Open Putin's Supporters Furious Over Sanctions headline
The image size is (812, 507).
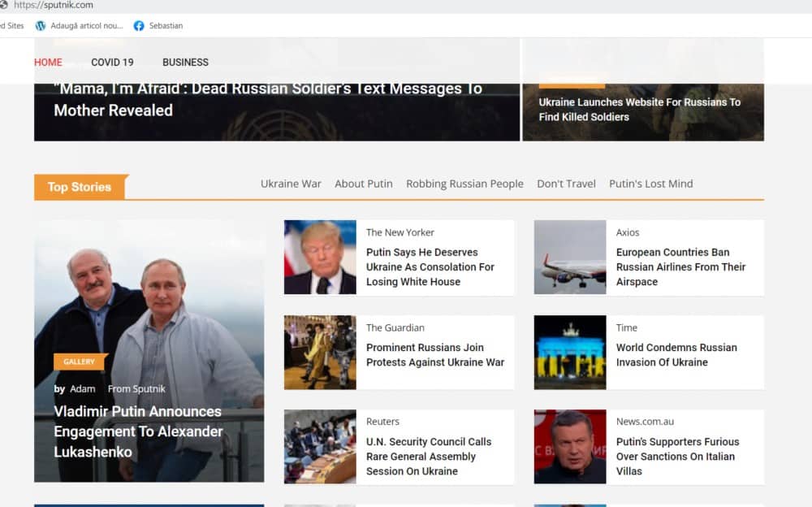coord(677,457)
